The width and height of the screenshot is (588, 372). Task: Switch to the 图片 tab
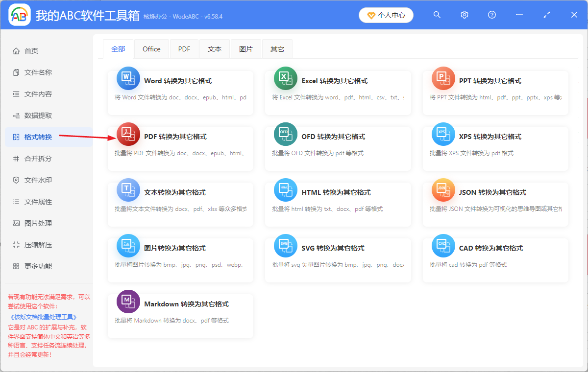[x=246, y=48]
